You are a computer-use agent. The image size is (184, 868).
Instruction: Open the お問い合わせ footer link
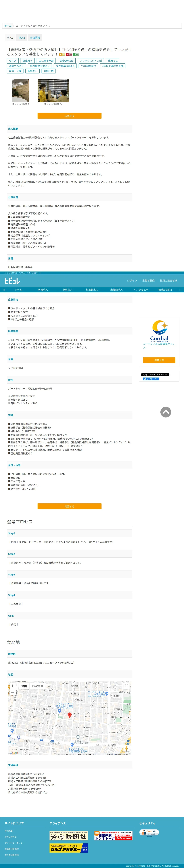pos(10,837)
